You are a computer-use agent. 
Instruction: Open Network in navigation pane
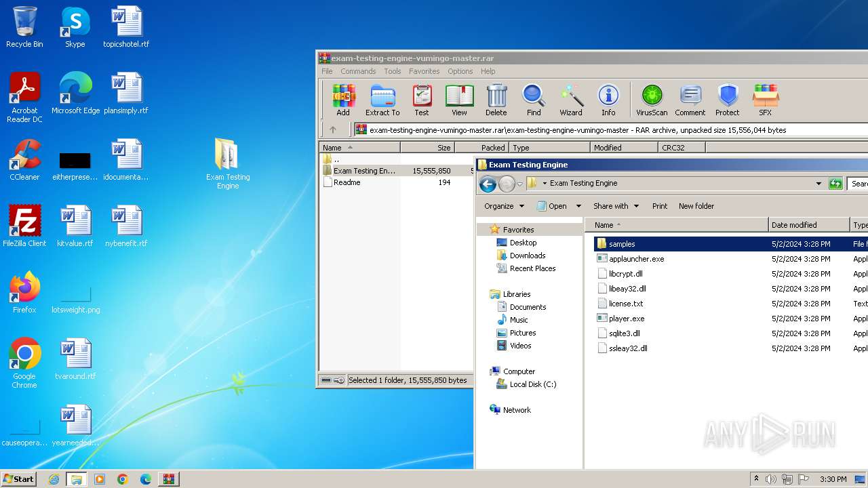pyautogui.click(x=510, y=410)
